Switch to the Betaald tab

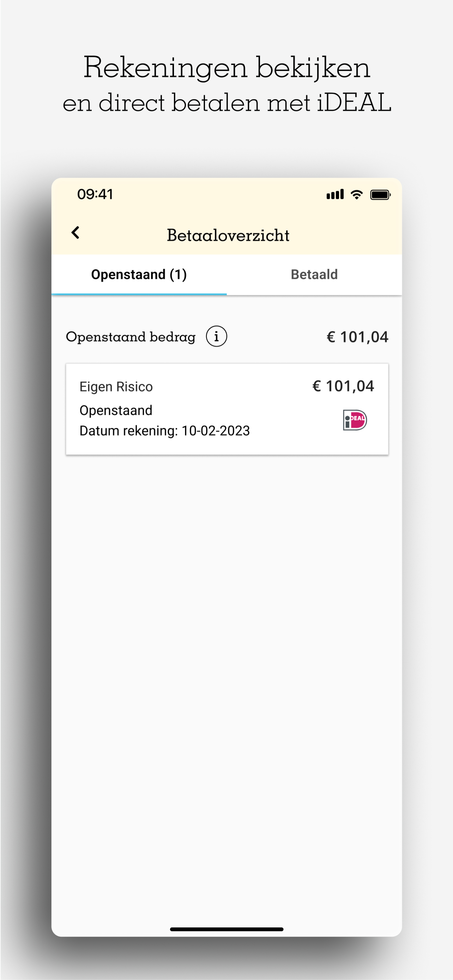pos(314,274)
